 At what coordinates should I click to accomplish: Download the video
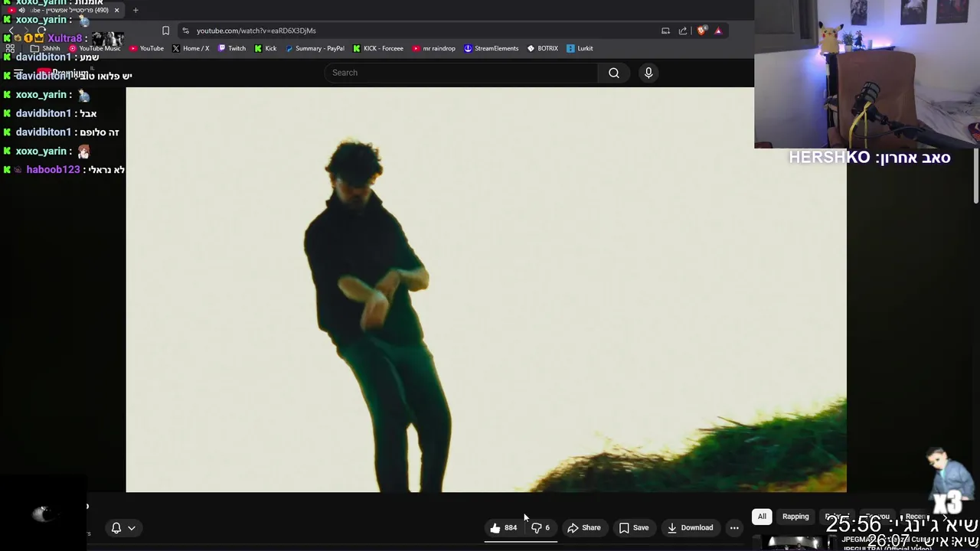pos(690,527)
